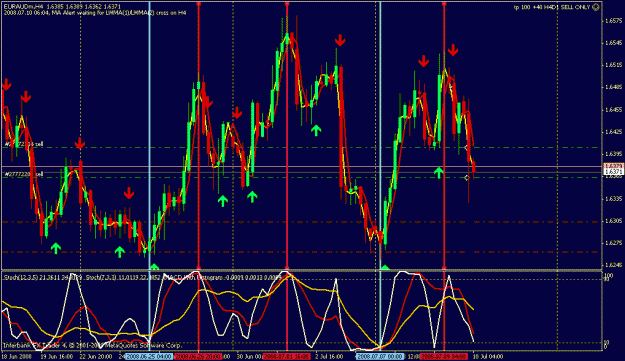Click the 1.6455 price scale label
The image size is (625, 361).
tap(614, 110)
